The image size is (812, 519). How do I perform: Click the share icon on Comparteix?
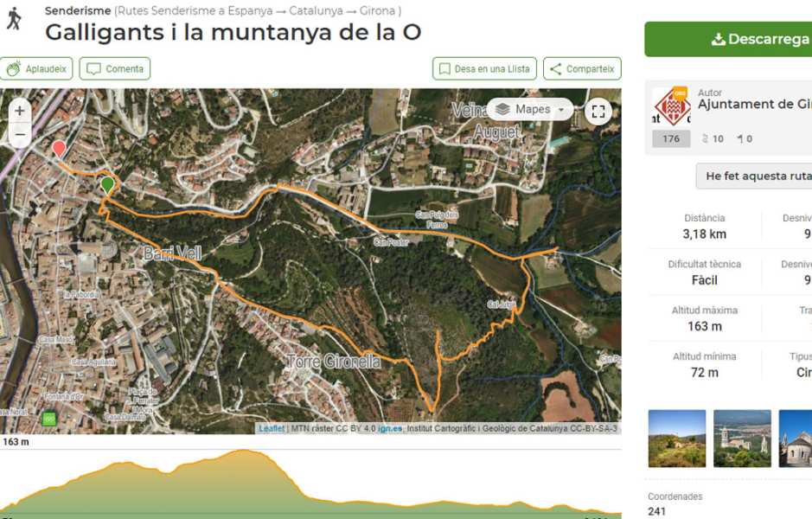point(554,68)
